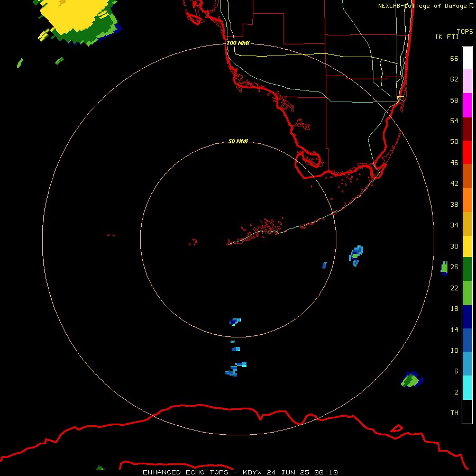Click the black TH threshold swatch
The height and width of the screenshot is (476, 476).
[467, 411]
